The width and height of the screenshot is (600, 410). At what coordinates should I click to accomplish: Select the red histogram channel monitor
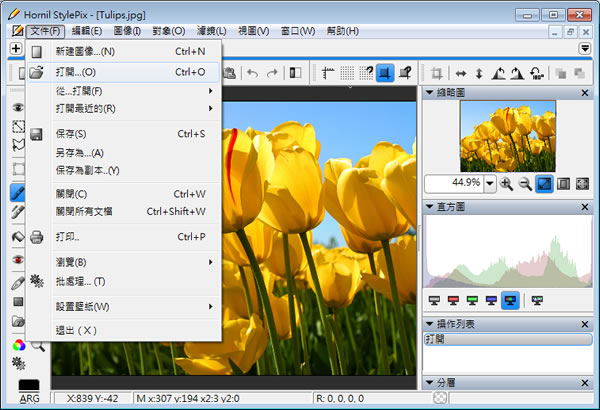click(x=453, y=301)
